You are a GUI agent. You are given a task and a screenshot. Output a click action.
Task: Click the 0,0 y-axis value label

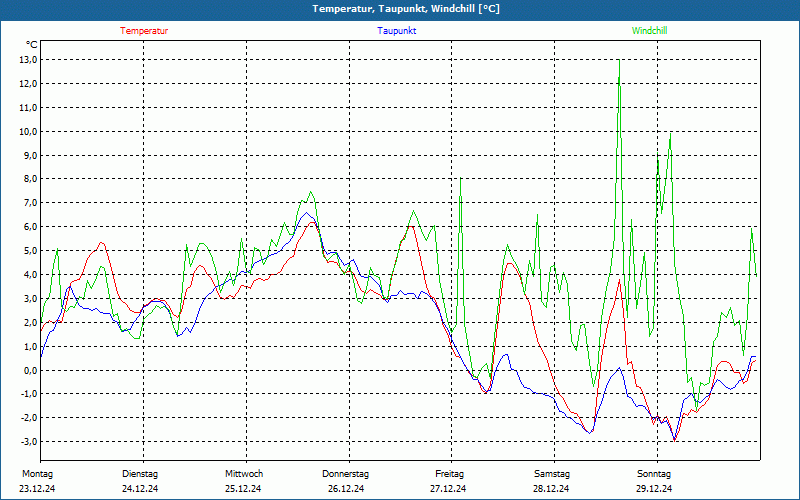tap(29, 370)
